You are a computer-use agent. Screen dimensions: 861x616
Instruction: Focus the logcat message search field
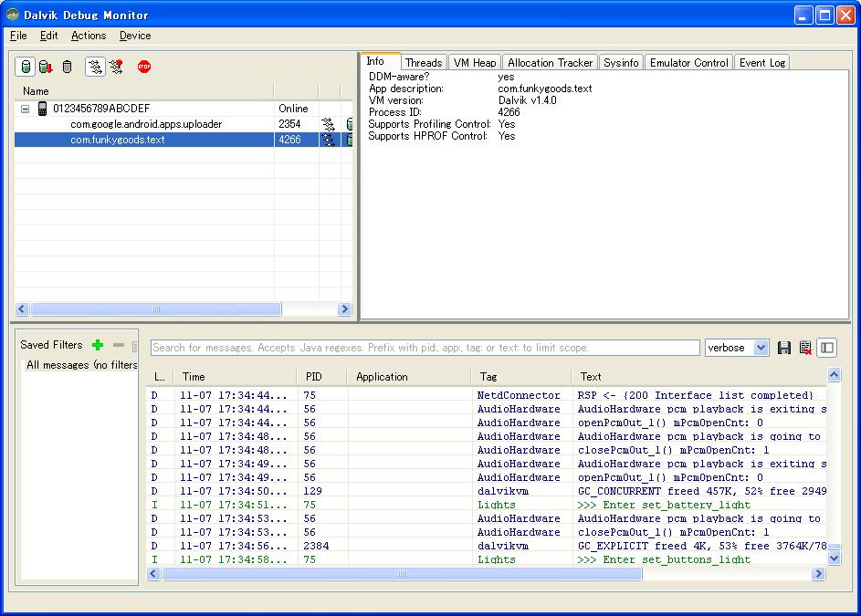click(425, 348)
